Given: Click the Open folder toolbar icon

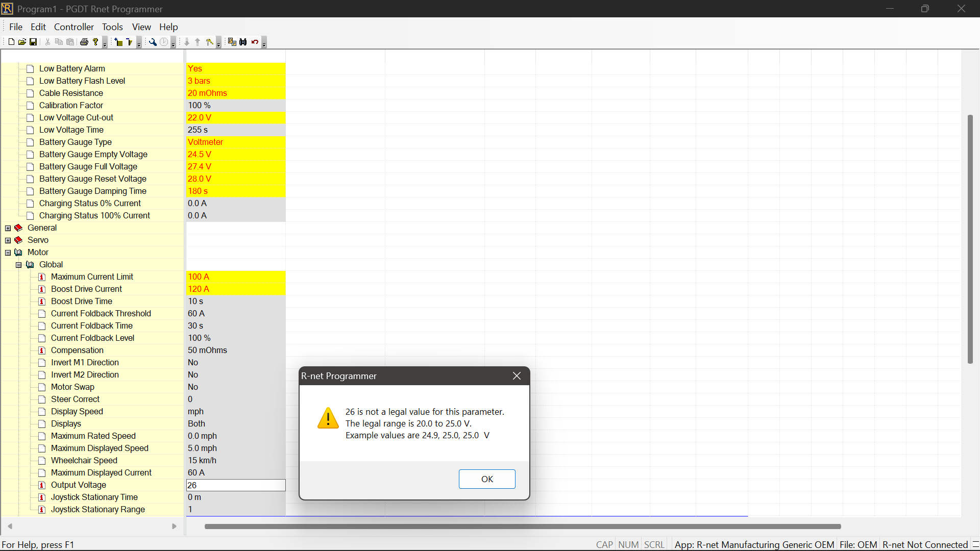Looking at the screenshot, I should [x=22, y=42].
